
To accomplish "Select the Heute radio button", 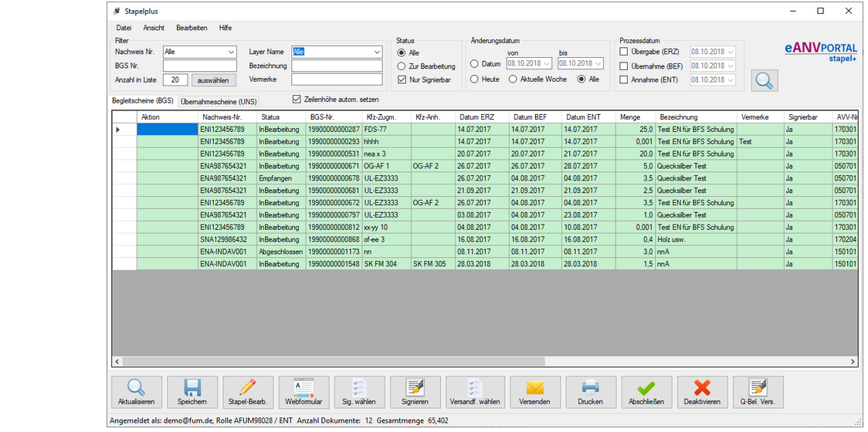I will [x=474, y=79].
